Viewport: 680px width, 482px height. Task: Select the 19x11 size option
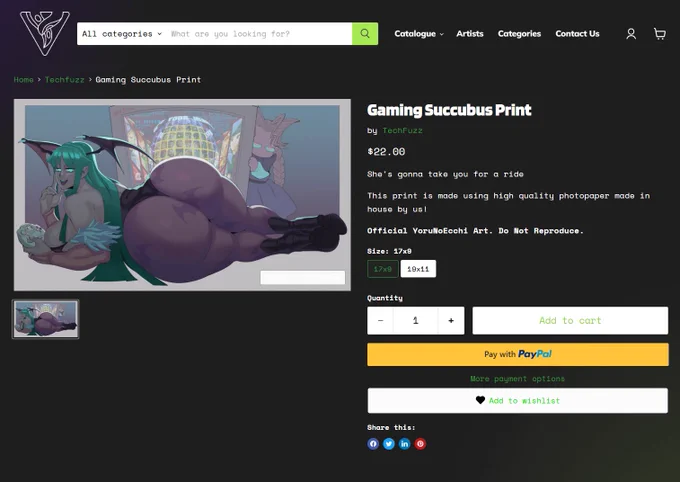(418, 269)
